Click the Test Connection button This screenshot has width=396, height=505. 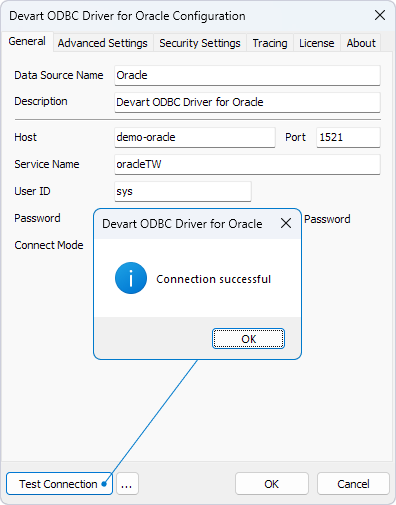[x=59, y=484]
